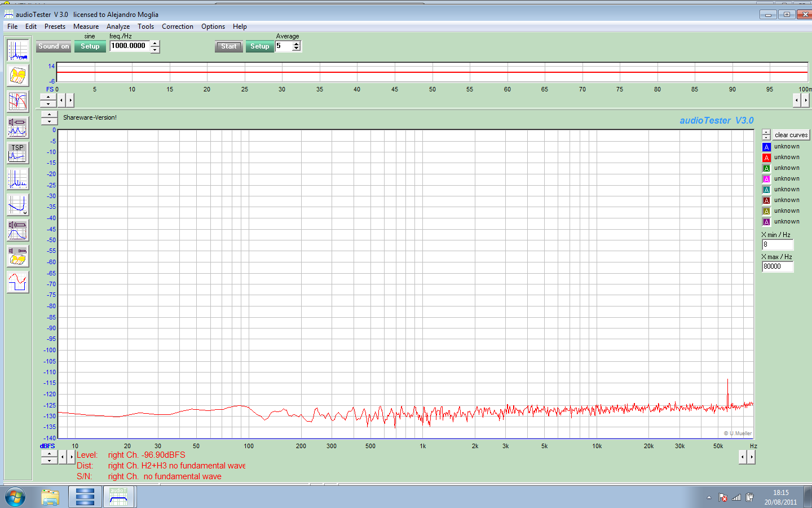Step up the dBFS axis spinner

tap(49, 454)
